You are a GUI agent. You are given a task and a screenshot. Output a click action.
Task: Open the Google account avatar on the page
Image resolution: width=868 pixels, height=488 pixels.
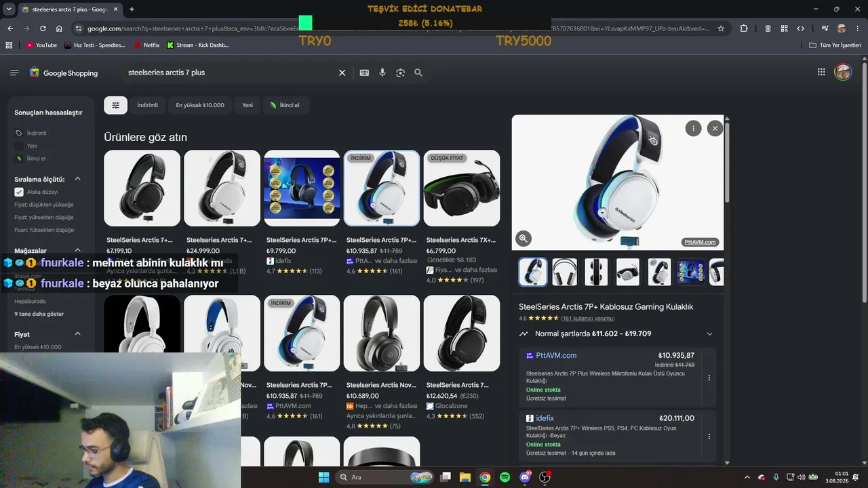[843, 72]
